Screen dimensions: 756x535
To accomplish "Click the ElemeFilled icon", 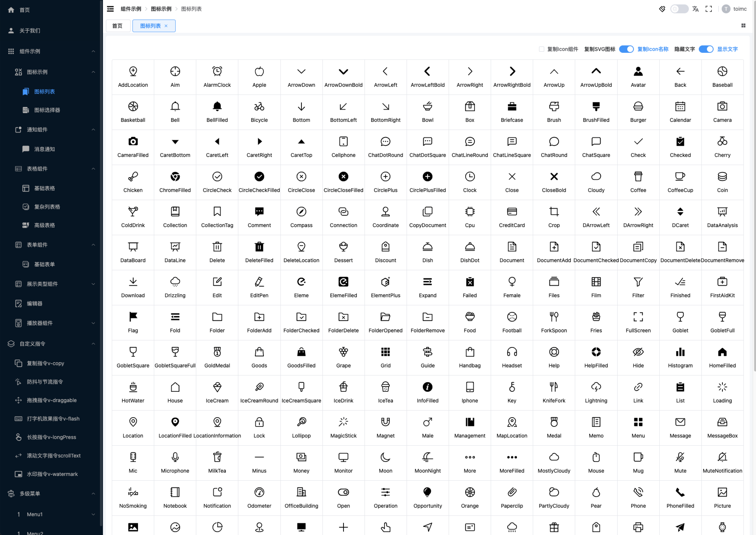I will pyautogui.click(x=343, y=282).
